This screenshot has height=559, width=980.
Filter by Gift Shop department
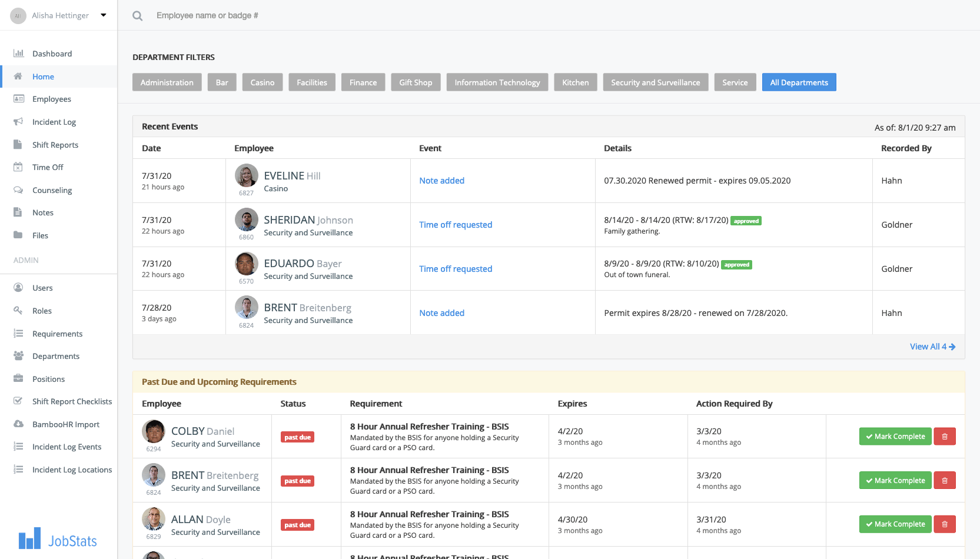tap(416, 82)
